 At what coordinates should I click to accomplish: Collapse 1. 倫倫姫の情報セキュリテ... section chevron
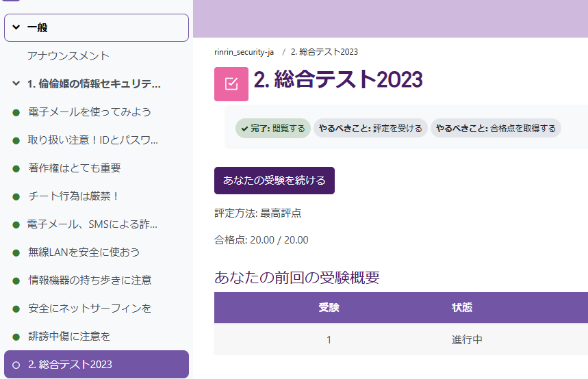pos(16,83)
